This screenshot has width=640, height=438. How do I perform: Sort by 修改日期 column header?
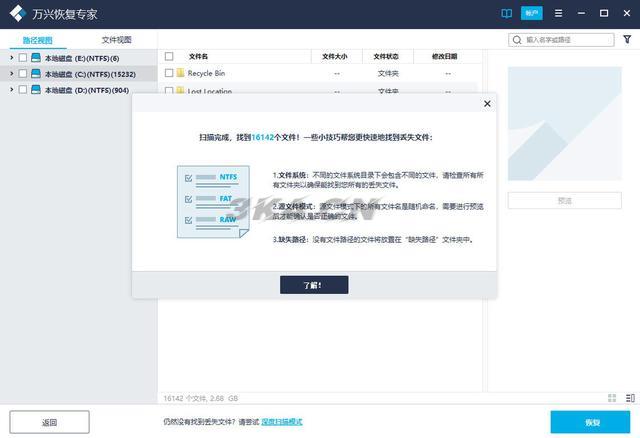tap(445, 56)
